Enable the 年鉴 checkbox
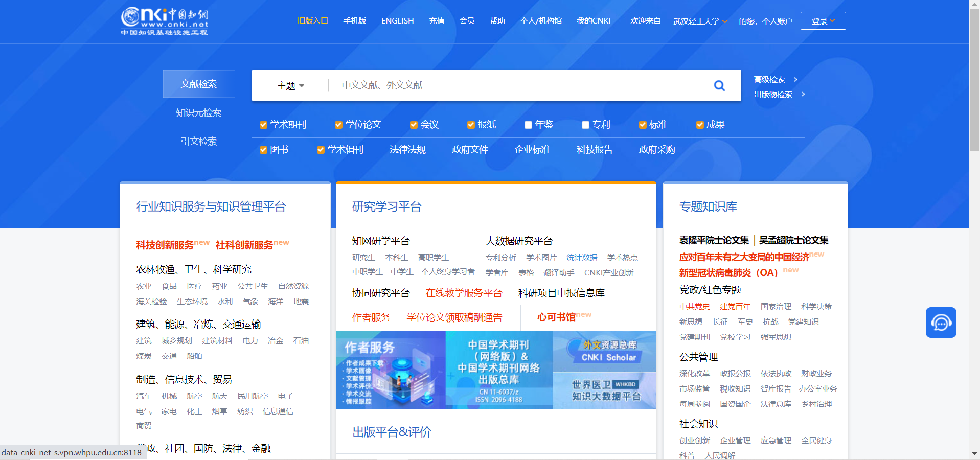The height and width of the screenshot is (460, 980). [528, 124]
